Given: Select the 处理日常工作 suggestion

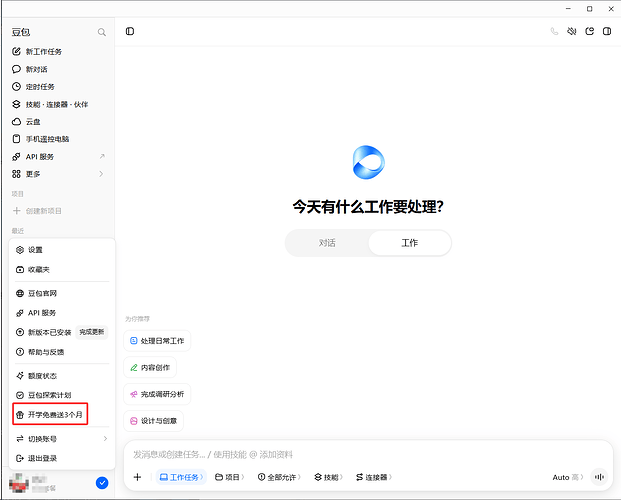Looking at the screenshot, I should pyautogui.click(x=157, y=341).
